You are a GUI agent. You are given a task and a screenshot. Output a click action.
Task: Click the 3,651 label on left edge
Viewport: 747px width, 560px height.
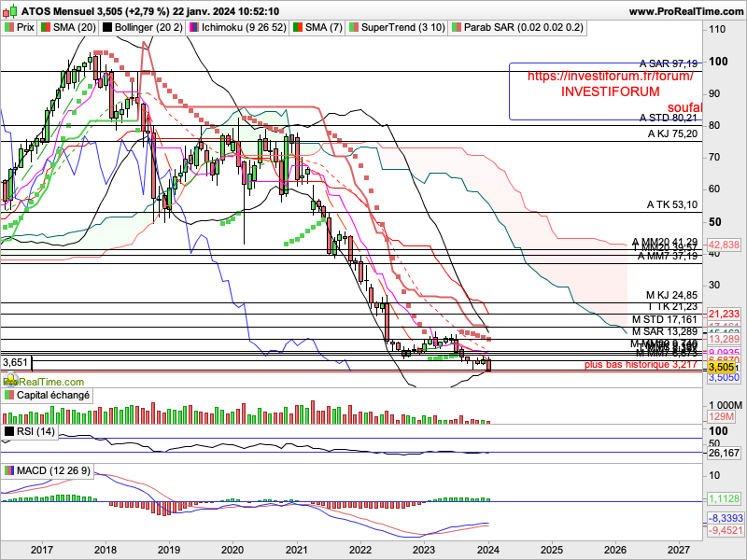pos(16,362)
